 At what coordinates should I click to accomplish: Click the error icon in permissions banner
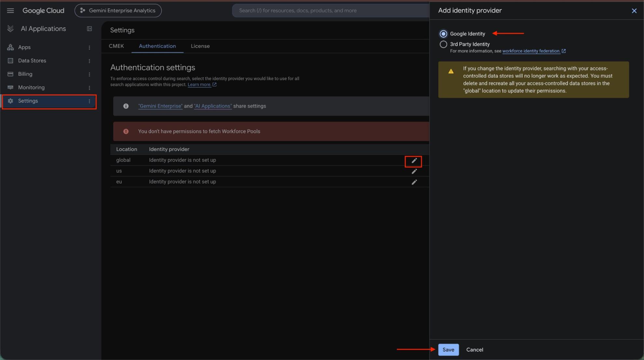click(126, 132)
